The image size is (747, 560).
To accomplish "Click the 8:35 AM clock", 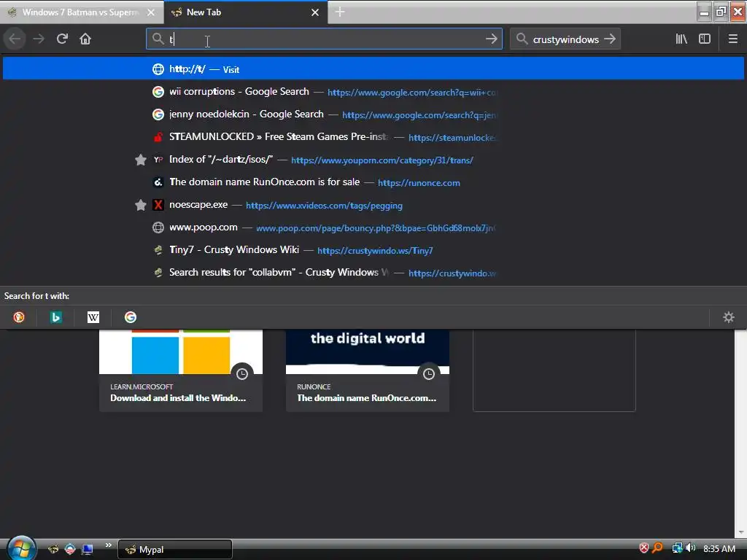I will [719, 548].
